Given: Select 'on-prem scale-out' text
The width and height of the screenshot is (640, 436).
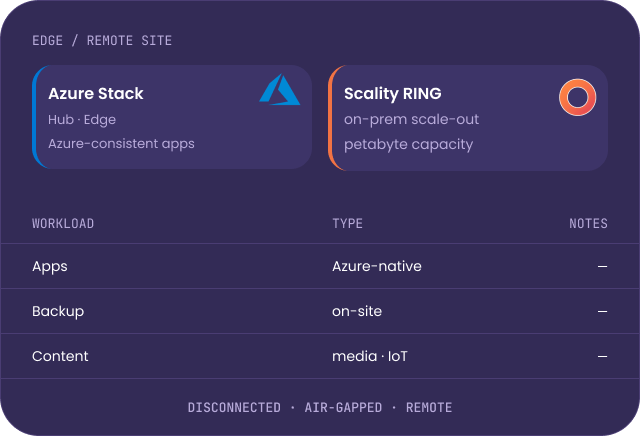Looking at the screenshot, I should click(x=411, y=119).
